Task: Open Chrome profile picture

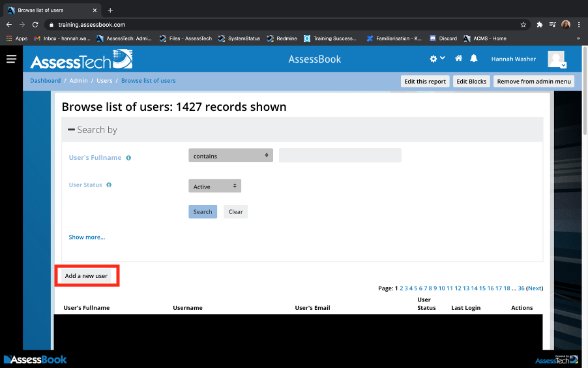Action: tap(565, 25)
